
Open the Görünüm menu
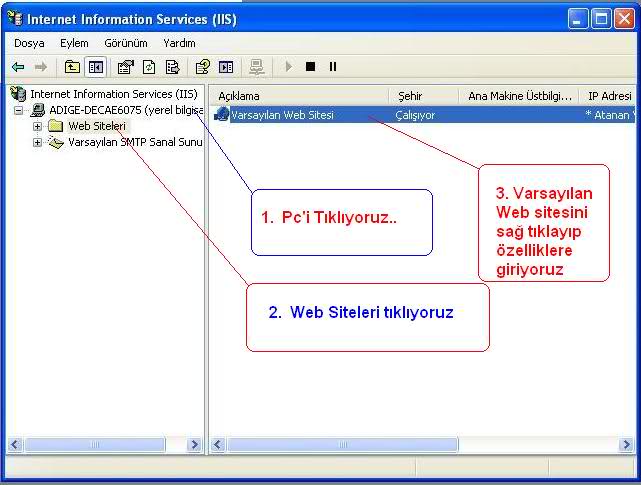click(126, 43)
